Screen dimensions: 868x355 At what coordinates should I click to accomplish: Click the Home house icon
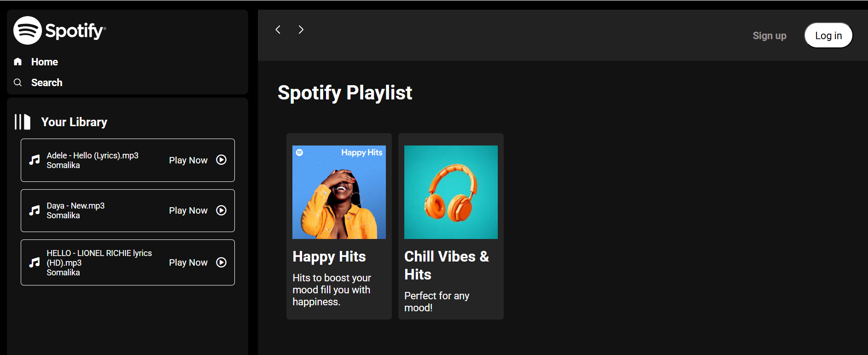pyautogui.click(x=18, y=62)
